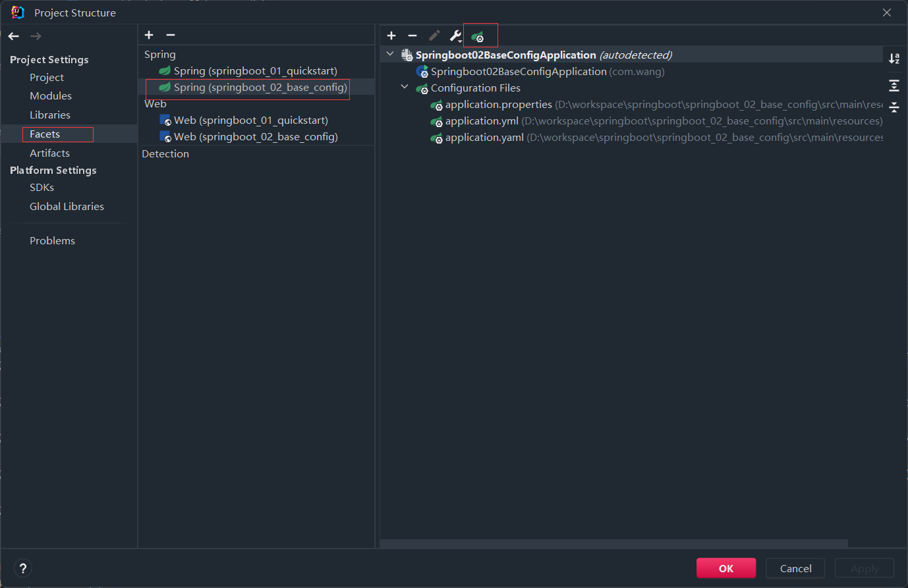Click icon beside application.properties

[436, 105]
